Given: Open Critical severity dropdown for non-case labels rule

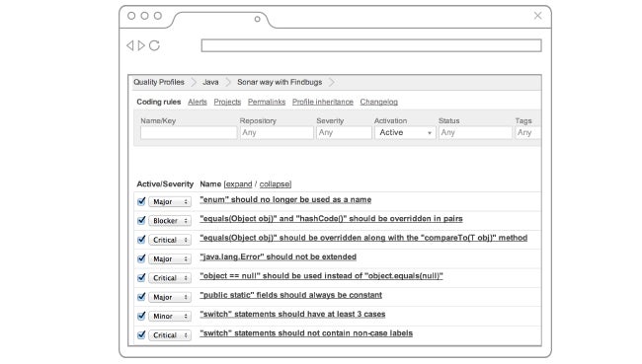Looking at the screenshot, I should [170, 335].
